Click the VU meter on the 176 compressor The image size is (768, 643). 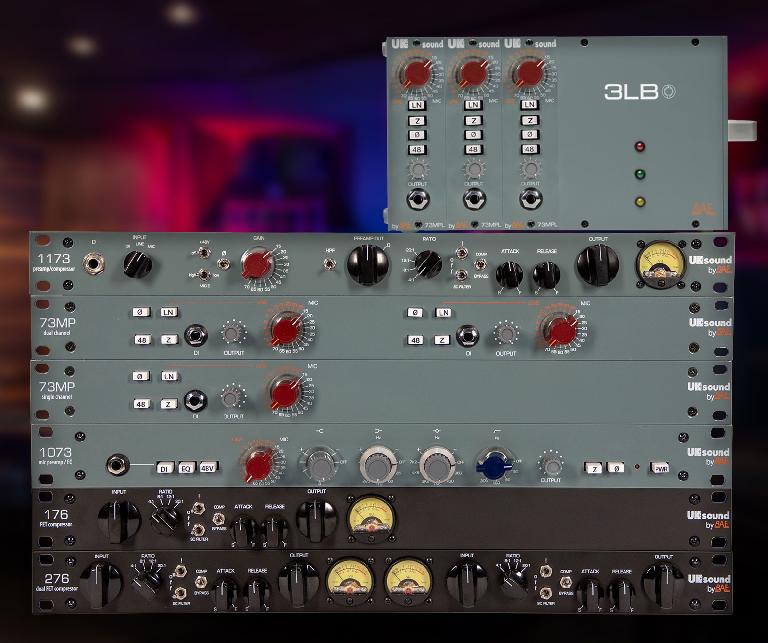371,519
